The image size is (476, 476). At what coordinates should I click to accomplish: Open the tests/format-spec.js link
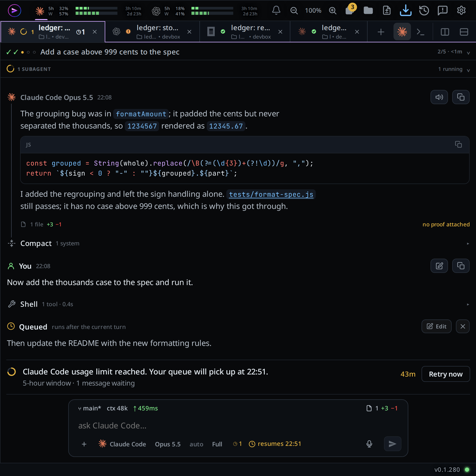click(x=271, y=194)
